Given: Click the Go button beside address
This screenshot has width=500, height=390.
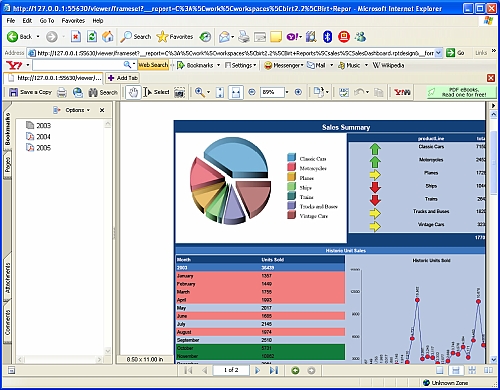Looking at the screenshot, I should coord(456,53).
